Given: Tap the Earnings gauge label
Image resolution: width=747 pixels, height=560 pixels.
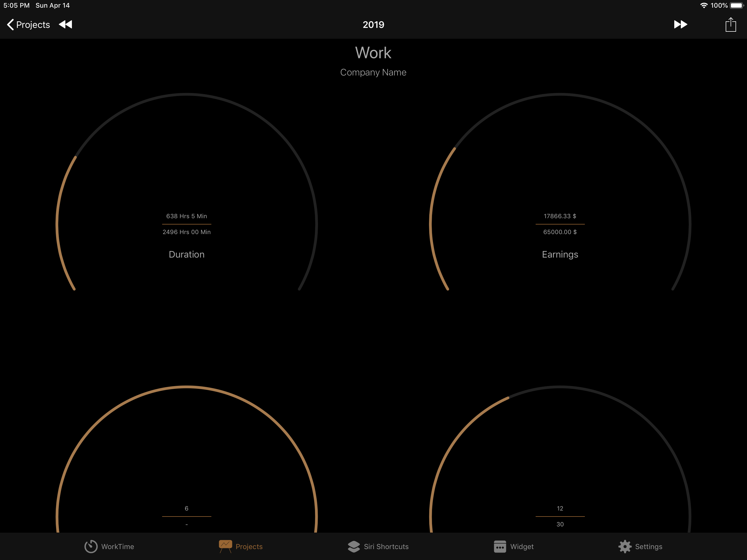Looking at the screenshot, I should (x=560, y=254).
